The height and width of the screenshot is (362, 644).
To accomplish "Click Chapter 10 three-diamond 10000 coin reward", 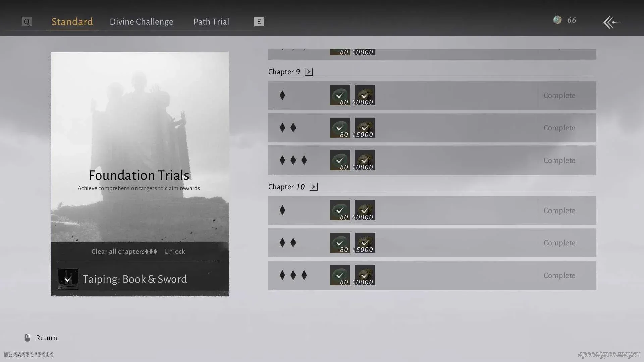I will pos(365,275).
